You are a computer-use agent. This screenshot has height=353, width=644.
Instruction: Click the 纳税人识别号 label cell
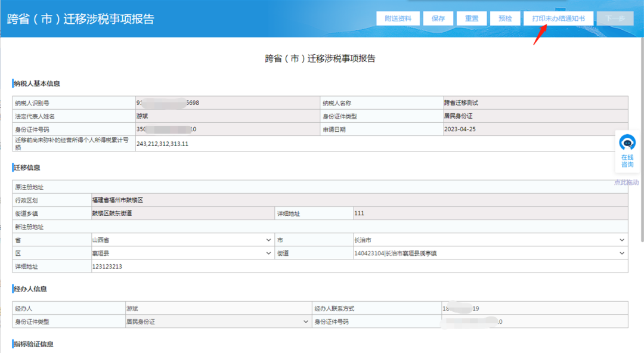coord(74,103)
